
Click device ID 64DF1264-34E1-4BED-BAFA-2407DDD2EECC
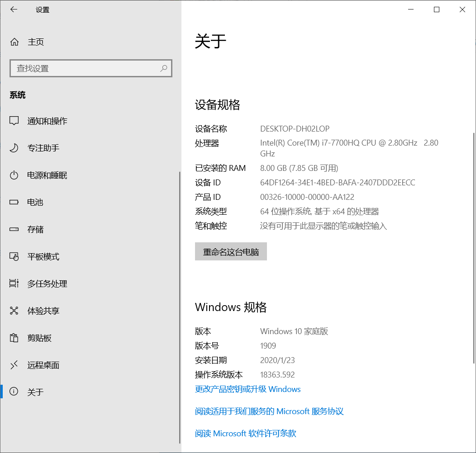tap(338, 183)
